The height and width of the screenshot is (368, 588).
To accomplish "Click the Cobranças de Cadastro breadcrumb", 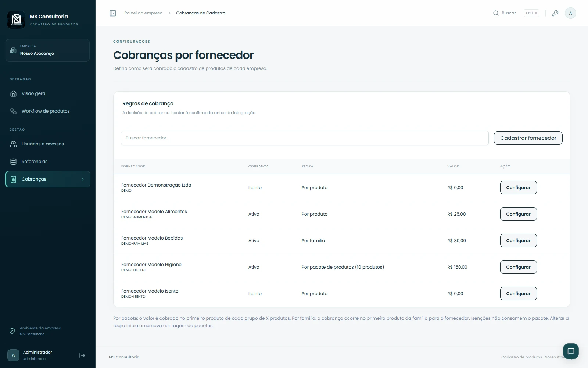I will coord(201,13).
